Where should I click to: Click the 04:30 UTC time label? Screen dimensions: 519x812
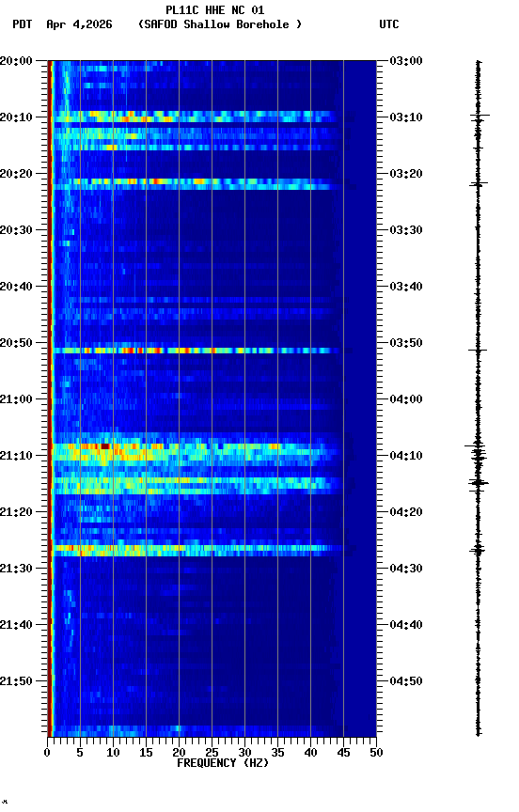pyautogui.click(x=406, y=569)
